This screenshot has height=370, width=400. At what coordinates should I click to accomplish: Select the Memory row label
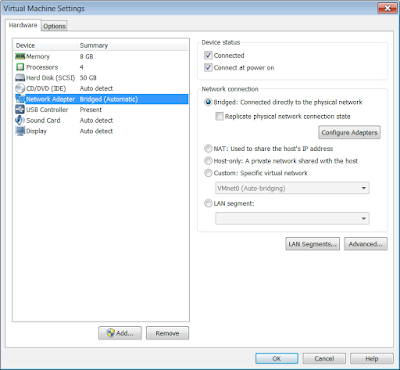pyautogui.click(x=38, y=56)
